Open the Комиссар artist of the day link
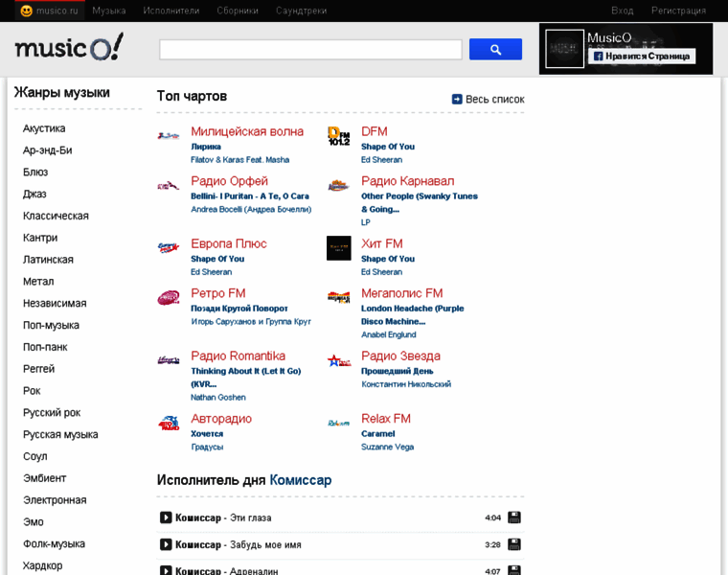Viewport: 728px width, 575px height. 301,480
